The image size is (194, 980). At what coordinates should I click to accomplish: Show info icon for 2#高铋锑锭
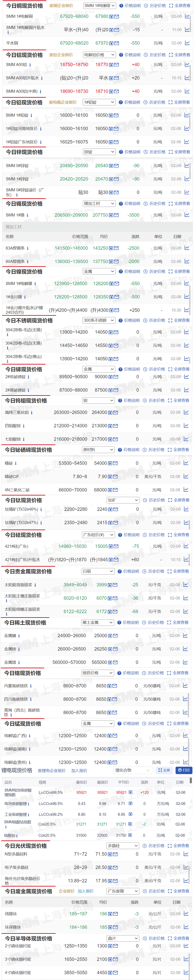pos(28,390)
